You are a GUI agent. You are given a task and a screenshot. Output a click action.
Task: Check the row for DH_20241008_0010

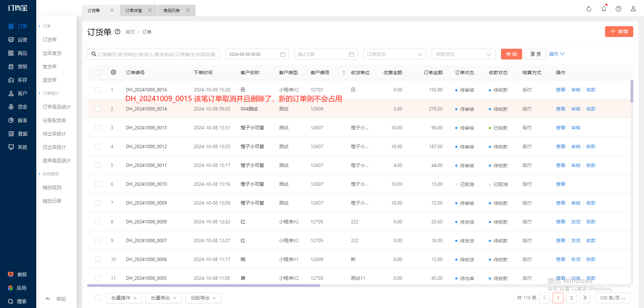[x=98, y=184]
